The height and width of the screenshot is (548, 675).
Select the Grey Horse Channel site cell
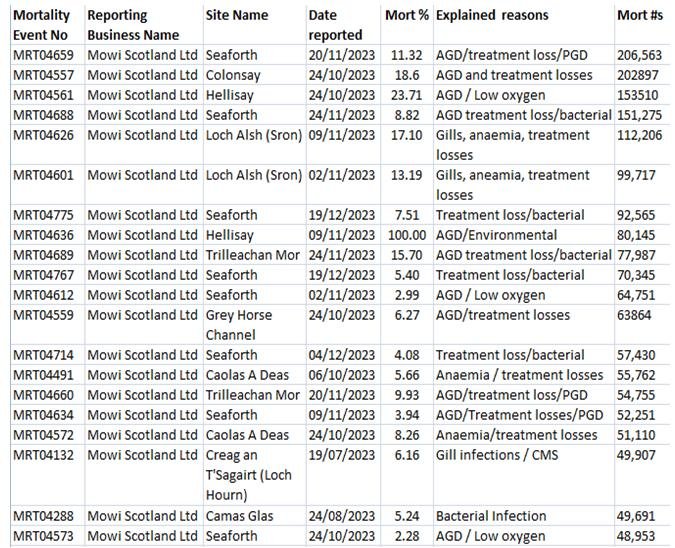[x=239, y=324]
